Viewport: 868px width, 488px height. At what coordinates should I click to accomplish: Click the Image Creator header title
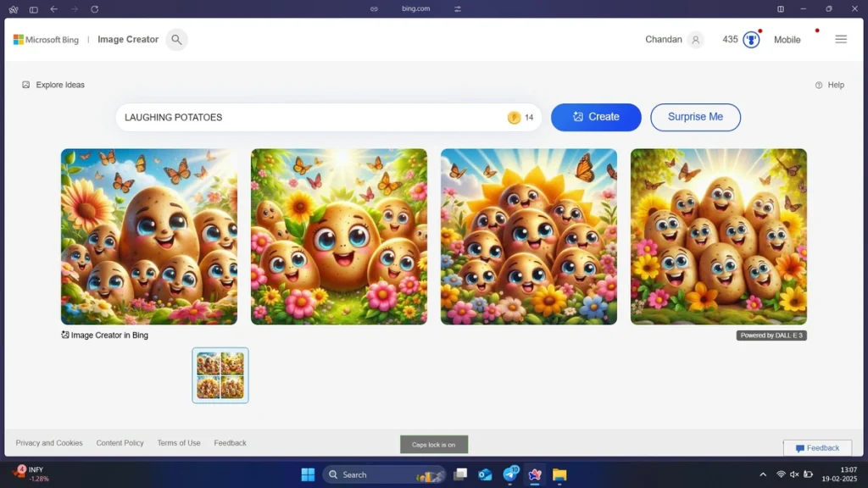(128, 39)
